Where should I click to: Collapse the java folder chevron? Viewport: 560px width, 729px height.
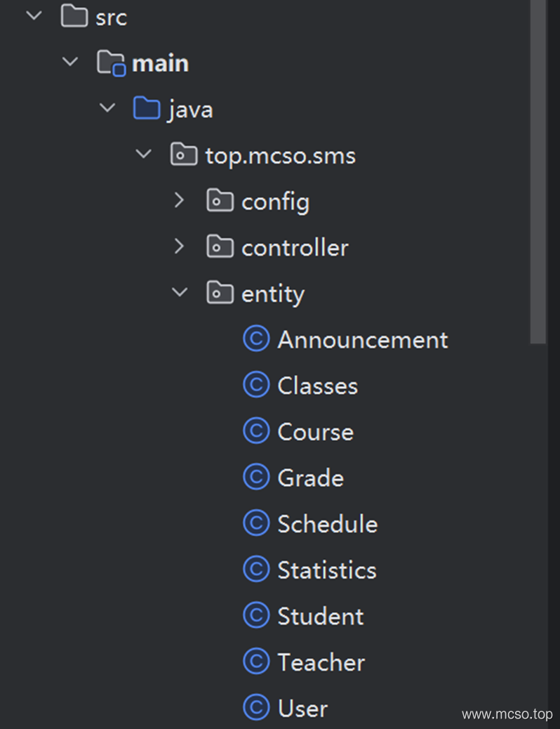click(x=107, y=108)
